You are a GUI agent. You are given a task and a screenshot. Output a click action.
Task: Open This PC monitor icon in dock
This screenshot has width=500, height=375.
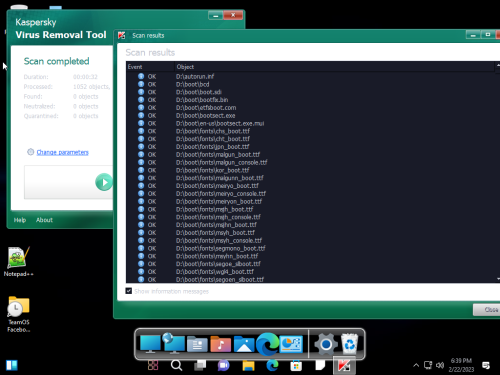(150, 344)
